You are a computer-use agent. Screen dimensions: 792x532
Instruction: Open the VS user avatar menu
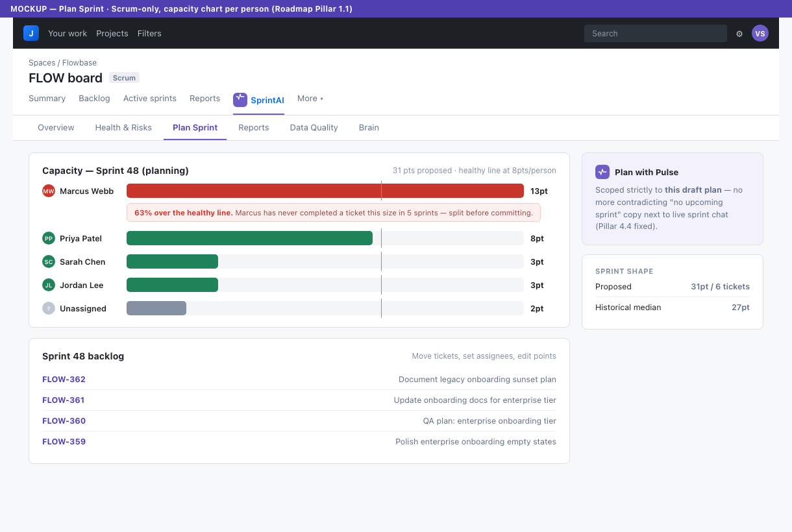tap(760, 33)
